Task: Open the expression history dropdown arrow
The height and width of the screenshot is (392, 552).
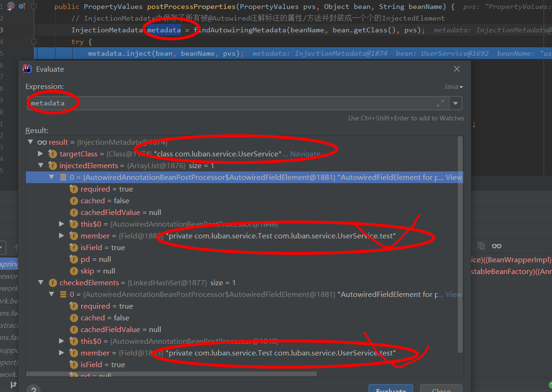Action: (x=455, y=103)
